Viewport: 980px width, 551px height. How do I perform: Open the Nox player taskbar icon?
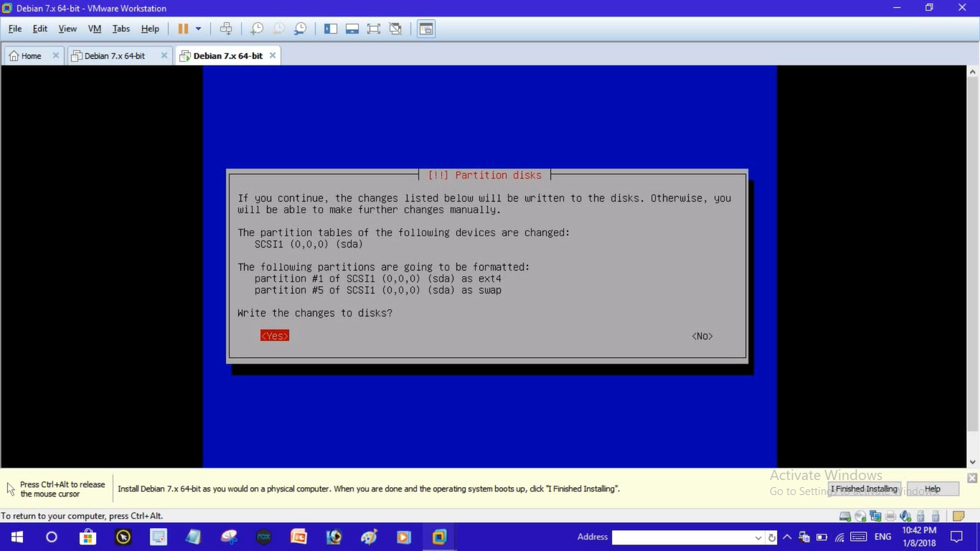click(x=263, y=537)
